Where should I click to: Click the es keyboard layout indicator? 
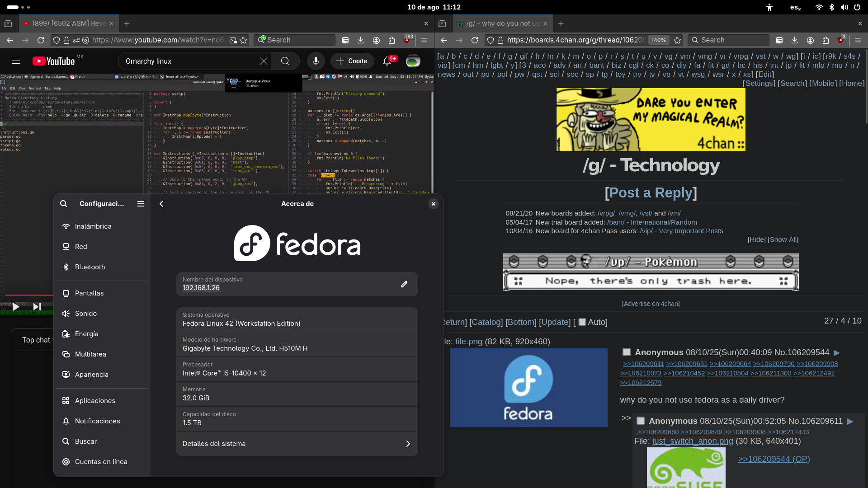(796, 7)
